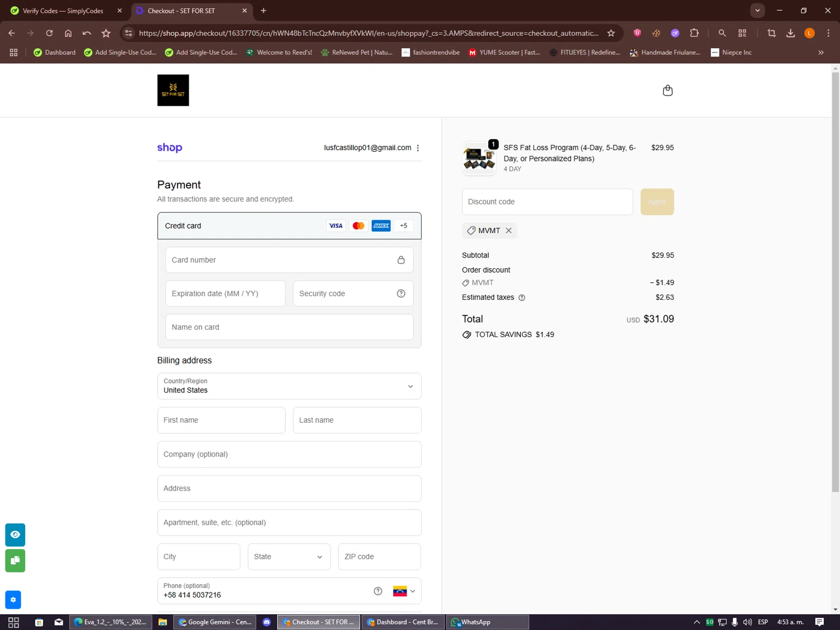The width and height of the screenshot is (840, 630).
Task: Open Google Gemini window in taskbar
Action: coord(214,622)
